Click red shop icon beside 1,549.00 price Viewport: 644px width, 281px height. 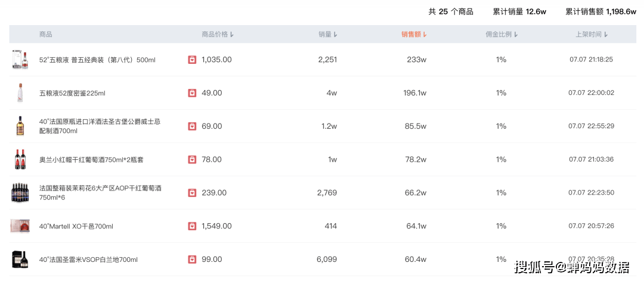pos(192,226)
